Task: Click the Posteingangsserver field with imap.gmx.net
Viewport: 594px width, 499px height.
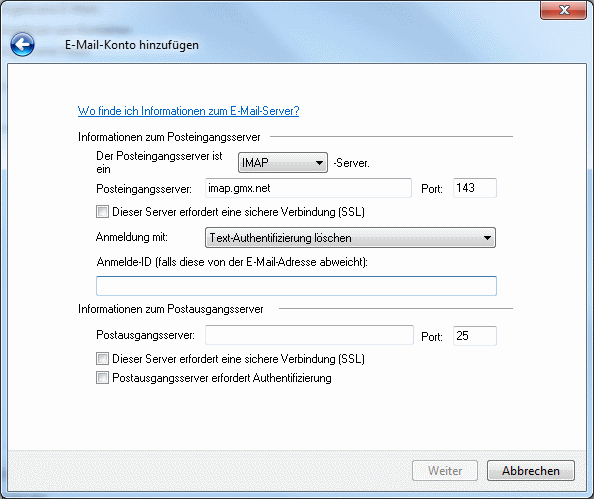Action: pyautogui.click(x=308, y=188)
